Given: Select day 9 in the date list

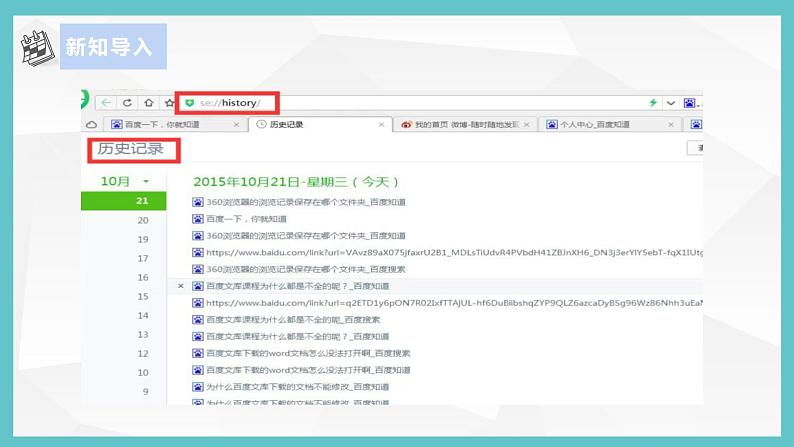Looking at the screenshot, I should 145,392.
